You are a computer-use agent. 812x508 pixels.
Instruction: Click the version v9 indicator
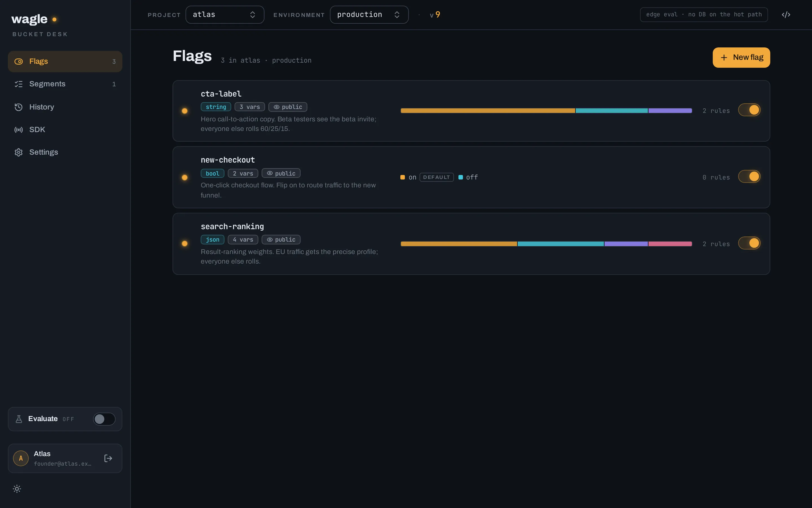pos(435,15)
